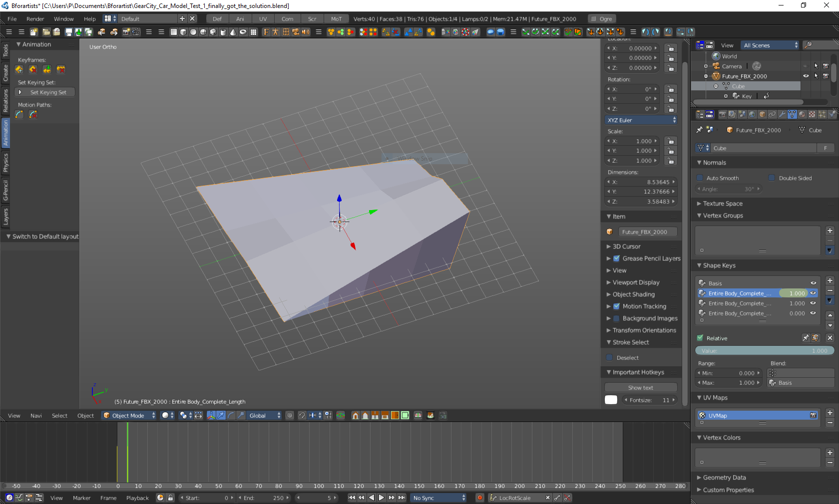Click the shape key Value slider
Viewport: 839px width, 504px height.
(x=764, y=351)
